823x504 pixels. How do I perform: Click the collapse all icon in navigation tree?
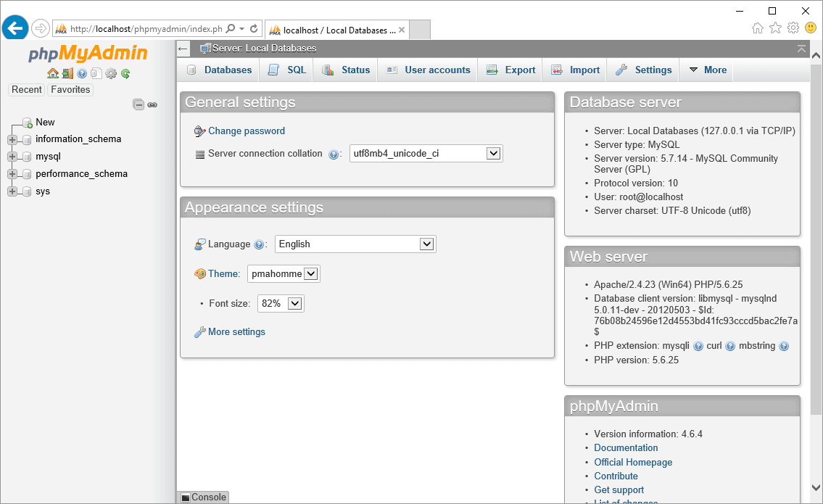138,104
